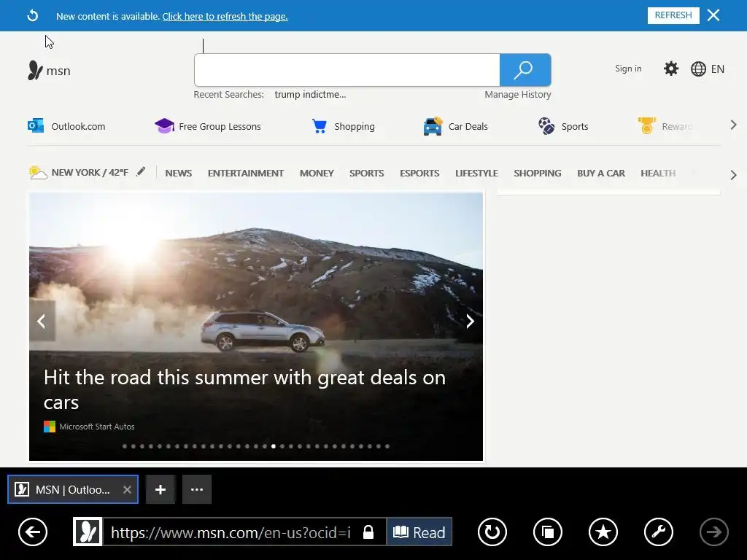The width and height of the screenshot is (747, 560).
Task: Go forward with the browser forward arrow
Action: pos(713,532)
